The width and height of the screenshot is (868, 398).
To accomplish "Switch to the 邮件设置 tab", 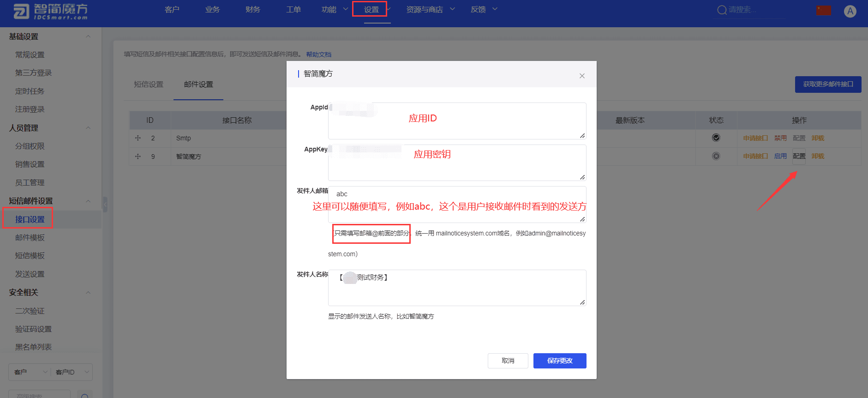I will click(198, 84).
